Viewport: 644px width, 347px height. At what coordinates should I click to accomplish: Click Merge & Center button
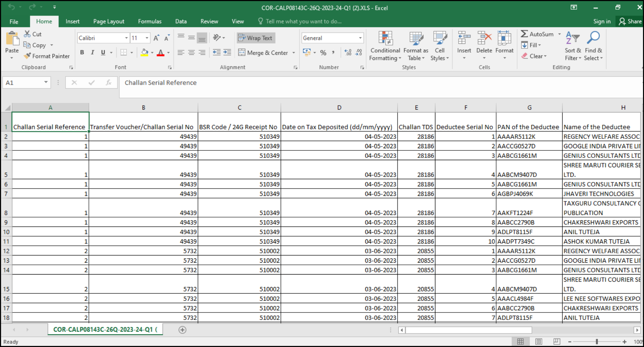click(263, 53)
